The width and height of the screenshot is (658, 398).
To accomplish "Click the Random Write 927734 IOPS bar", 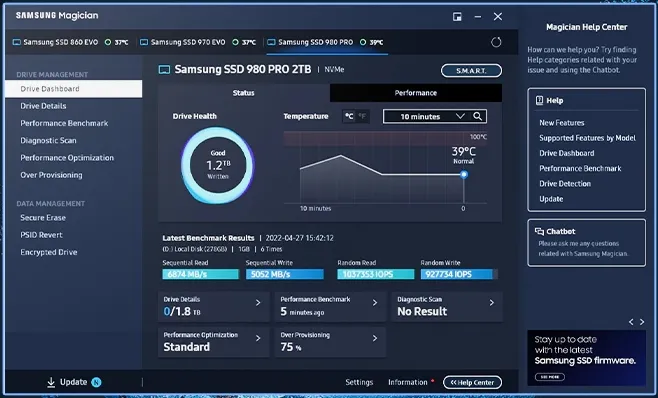I will [x=459, y=274].
